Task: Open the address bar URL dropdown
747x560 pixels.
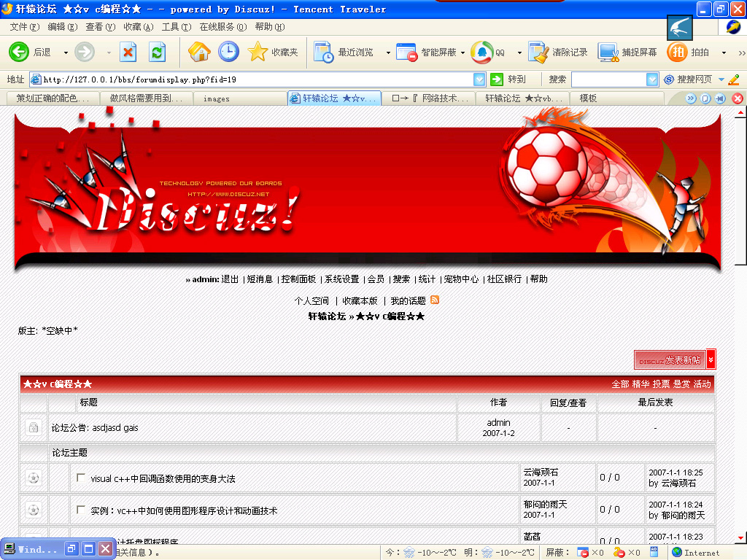Action: tap(479, 79)
